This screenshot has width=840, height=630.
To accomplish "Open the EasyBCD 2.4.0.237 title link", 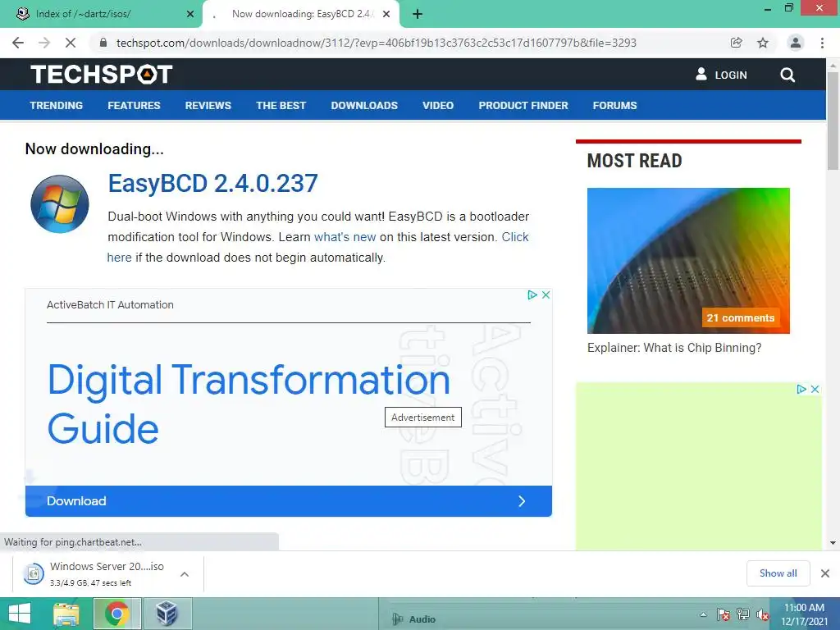I will click(x=212, y=183).
